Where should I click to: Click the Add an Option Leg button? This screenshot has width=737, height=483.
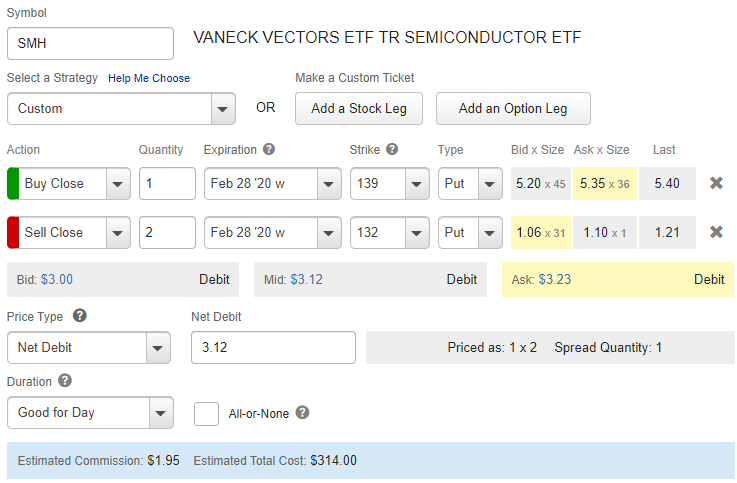[x=513, y=109]
